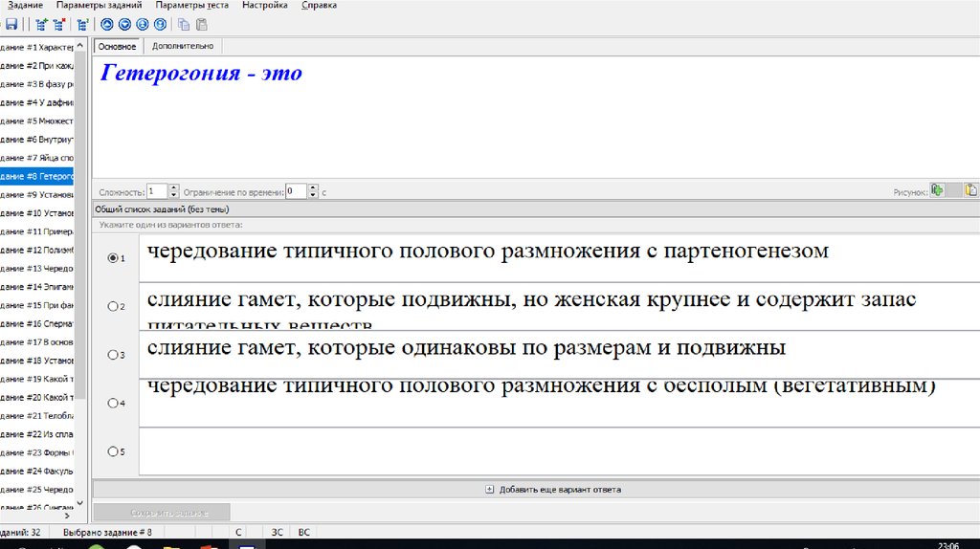Click Добавить еще вариант ответа

pos(553,490)
